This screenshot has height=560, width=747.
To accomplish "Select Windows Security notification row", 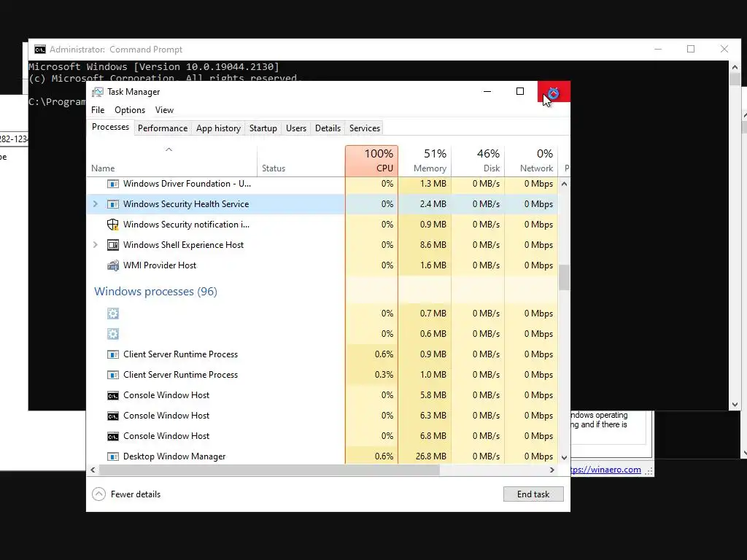I will tap(322, 225).
